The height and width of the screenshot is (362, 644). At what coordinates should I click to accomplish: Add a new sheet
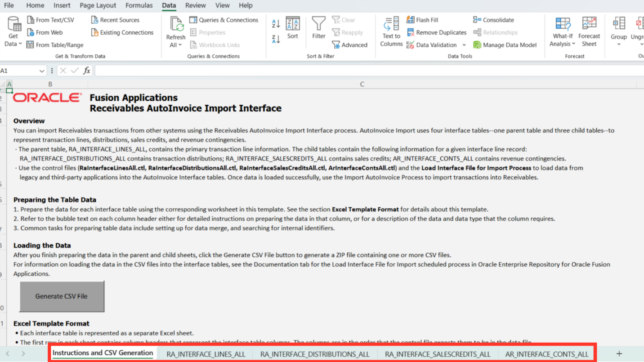(x=619, y=354)
